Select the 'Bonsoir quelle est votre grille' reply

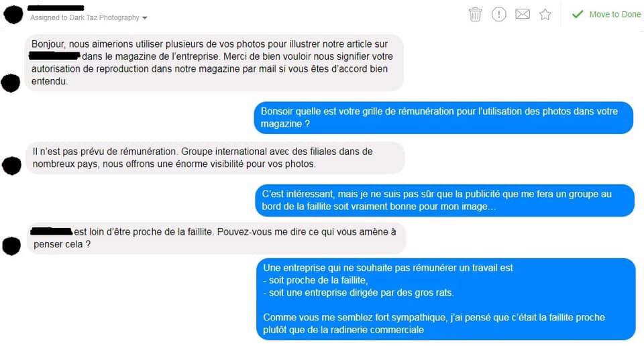443,118
